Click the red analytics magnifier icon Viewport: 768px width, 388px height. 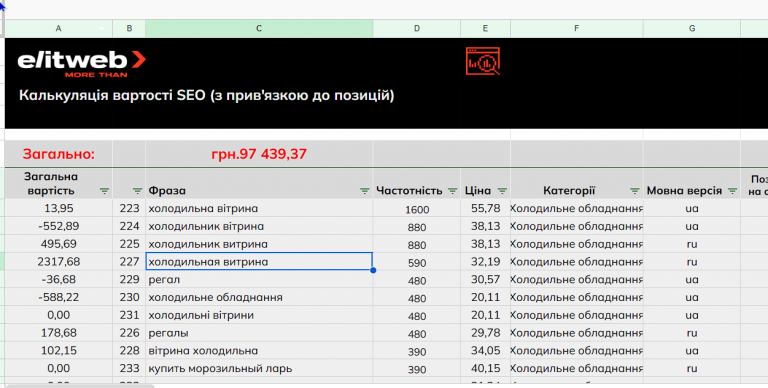(x=483, y=61)
